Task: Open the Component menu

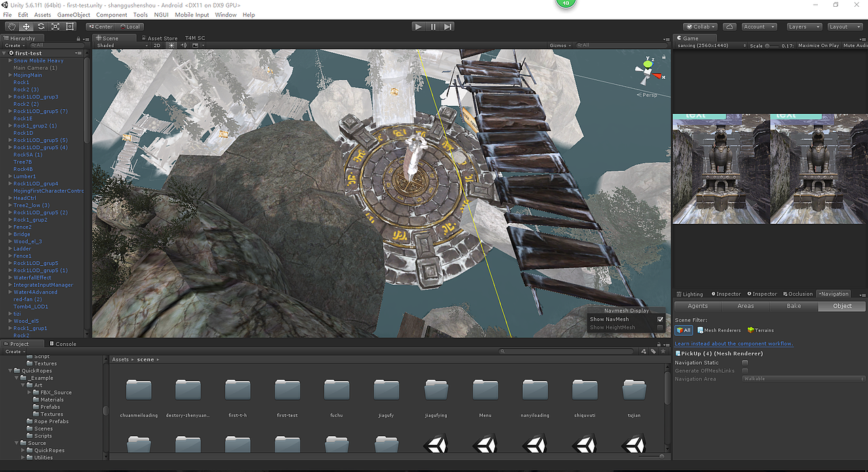Action: [111, 15]
